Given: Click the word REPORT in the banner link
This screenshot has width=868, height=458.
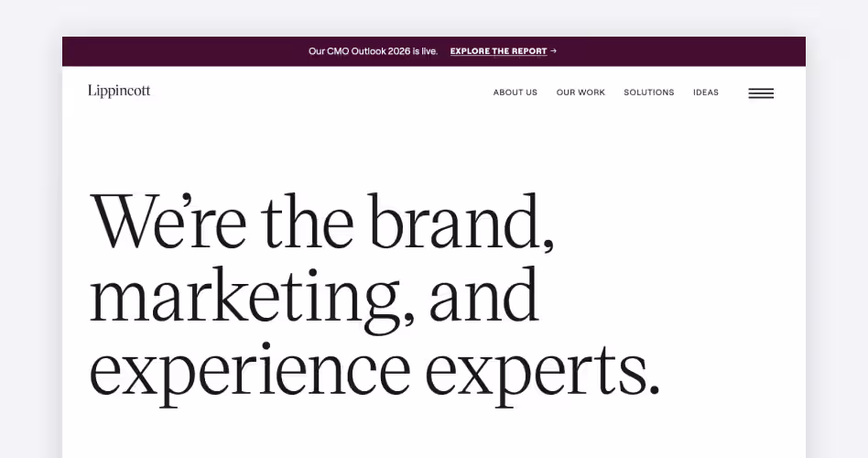Looking at the screenshot, I should 529,51.
